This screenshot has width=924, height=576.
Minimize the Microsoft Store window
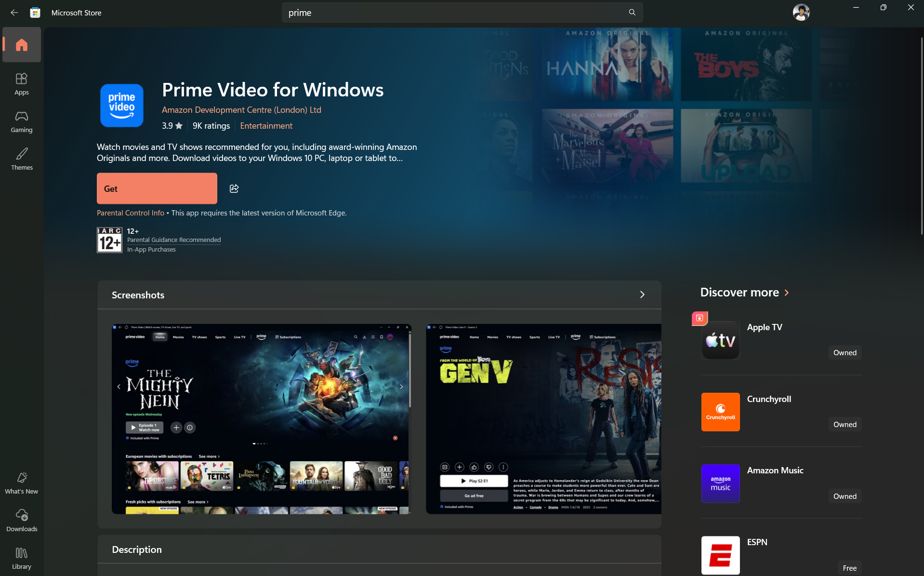(x=856, y=8)
